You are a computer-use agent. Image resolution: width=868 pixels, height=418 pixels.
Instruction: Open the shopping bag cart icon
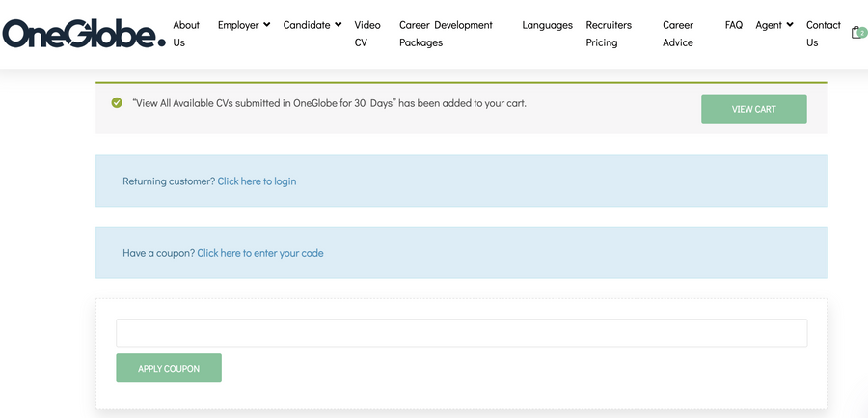tap(856, 33)
